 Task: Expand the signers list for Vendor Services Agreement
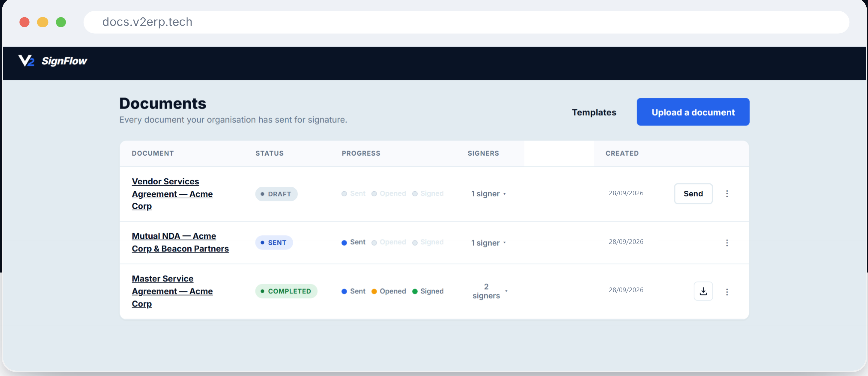click(x=488, y=194)
